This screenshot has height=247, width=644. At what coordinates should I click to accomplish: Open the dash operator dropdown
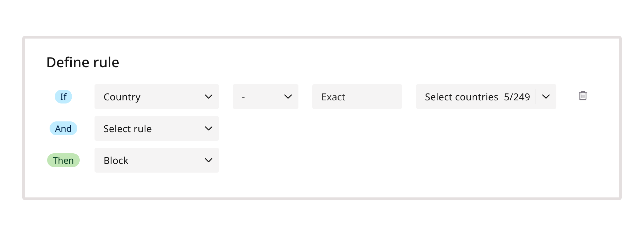click(x=265, y=96)
